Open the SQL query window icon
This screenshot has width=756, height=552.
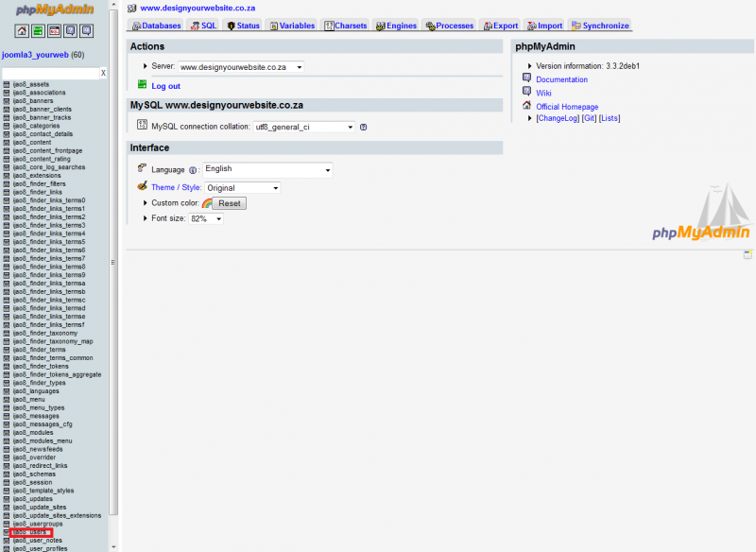pos(55,31)
